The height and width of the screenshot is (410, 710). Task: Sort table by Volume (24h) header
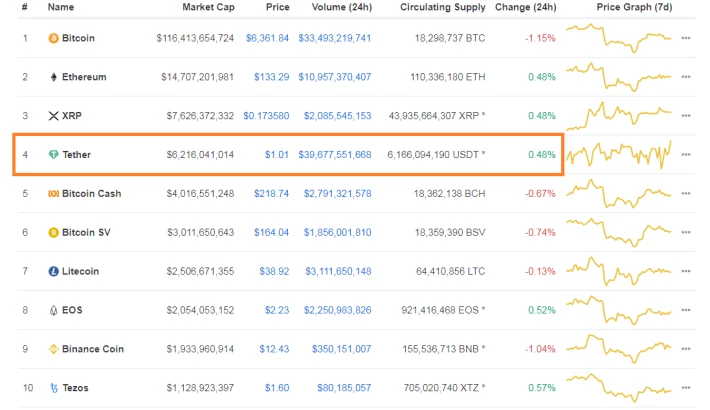coord(342,7)
